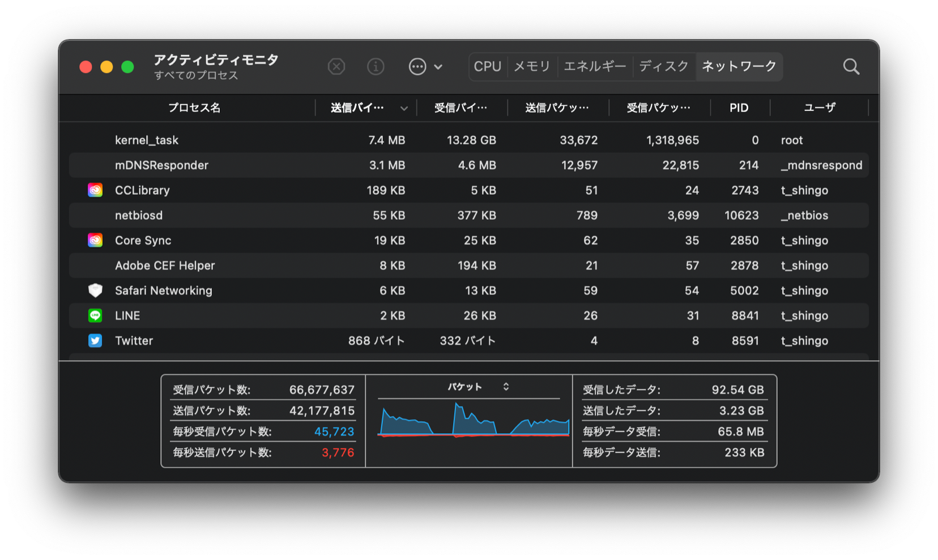
Task: Click the 868 バイト sent bytes cell
Action: tap(377, 340)
